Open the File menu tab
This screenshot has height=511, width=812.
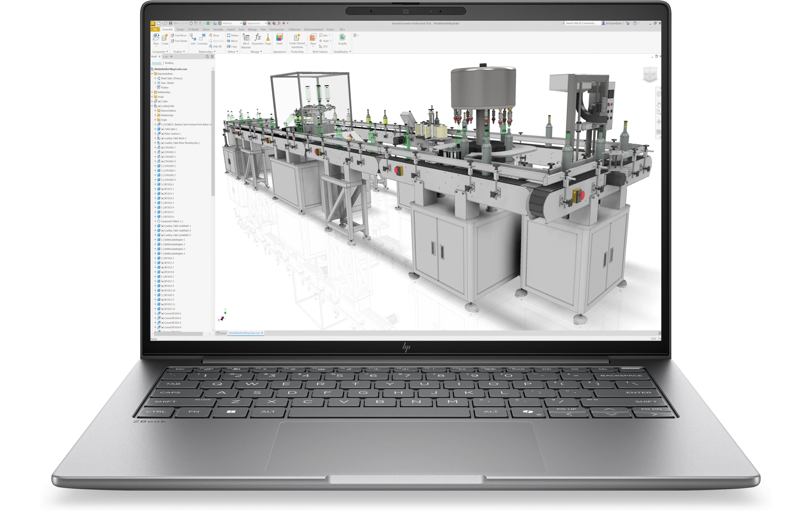(x=155, y=29)
